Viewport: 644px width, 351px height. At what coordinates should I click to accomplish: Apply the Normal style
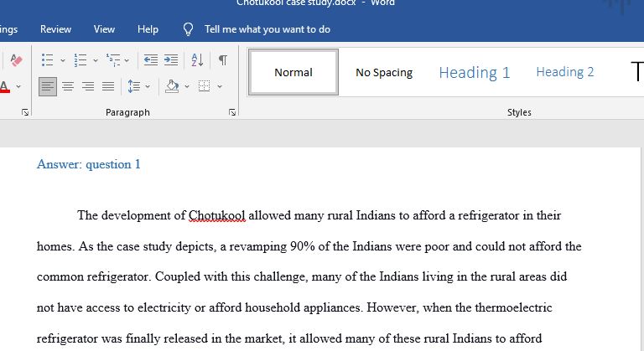pyautogui.click(x=293, y=72)
